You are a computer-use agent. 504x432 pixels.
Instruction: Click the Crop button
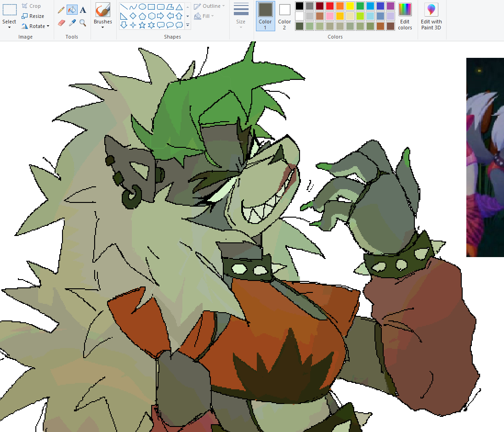pos(31,6)
